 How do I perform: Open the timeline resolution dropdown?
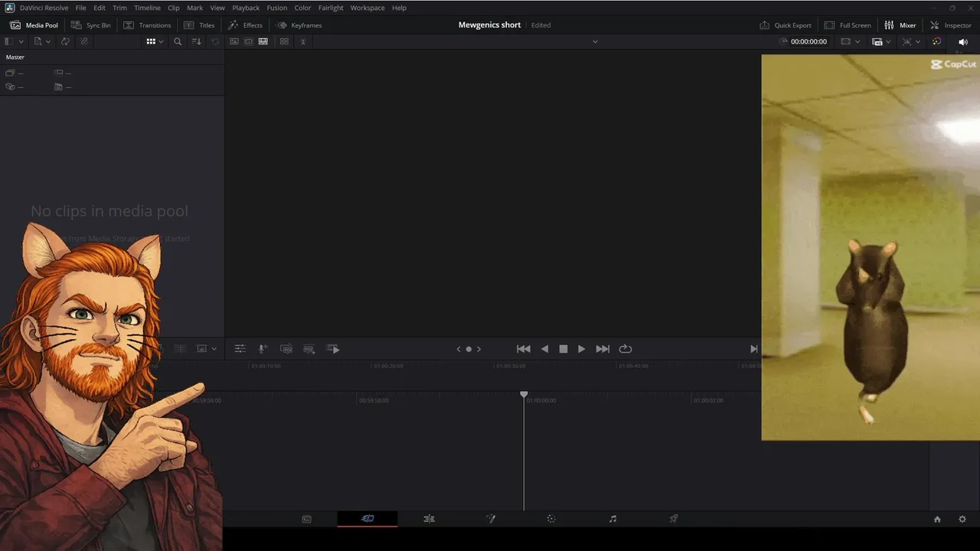pos(882,41)
